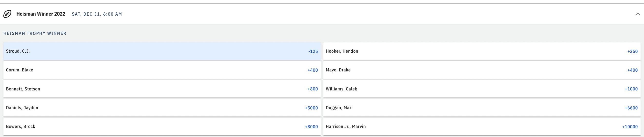The height and width of the screenshot is (137, 644).
Task: Select Duggan, Max at +6600
Action: point(482,108)
